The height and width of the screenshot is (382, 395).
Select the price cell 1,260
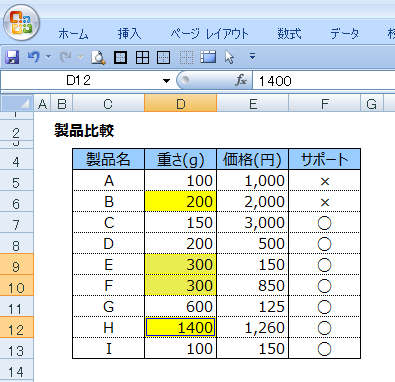pos(253,327)
